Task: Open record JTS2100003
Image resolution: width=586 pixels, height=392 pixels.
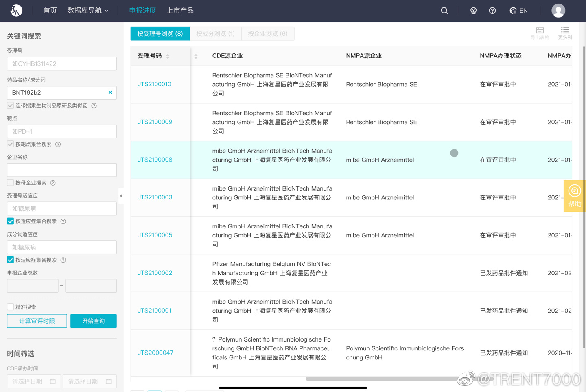Action: pos(155,197)
